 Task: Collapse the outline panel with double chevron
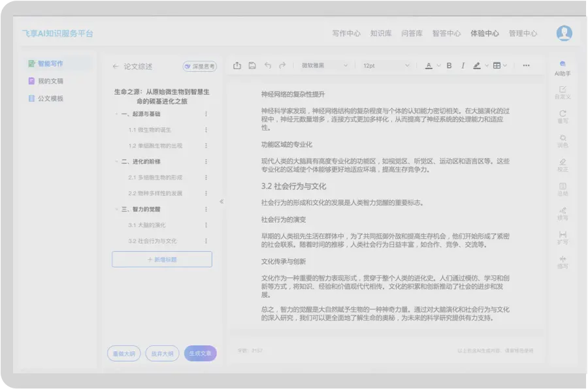click(x=221, y=201)
